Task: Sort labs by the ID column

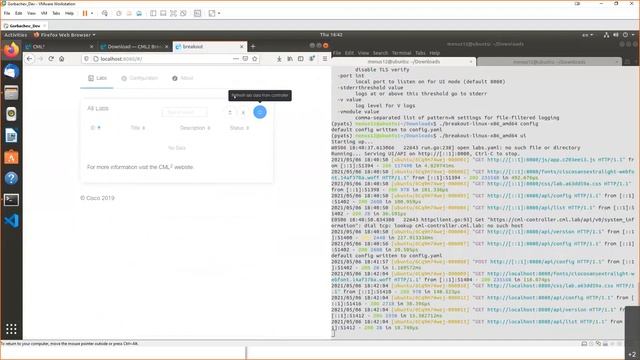Action: 95,128
